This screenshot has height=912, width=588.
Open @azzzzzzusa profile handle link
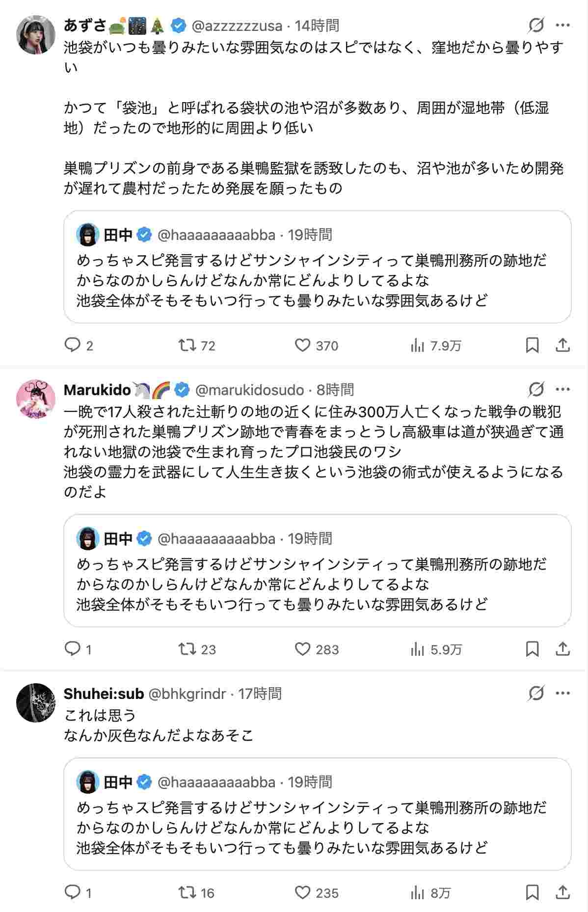pos(237,26)
